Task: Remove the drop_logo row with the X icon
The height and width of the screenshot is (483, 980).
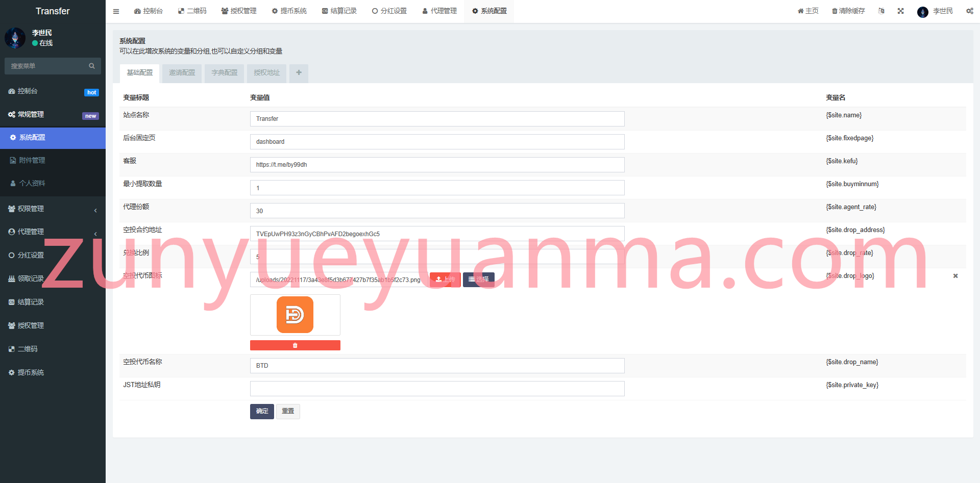Action: 955,276
